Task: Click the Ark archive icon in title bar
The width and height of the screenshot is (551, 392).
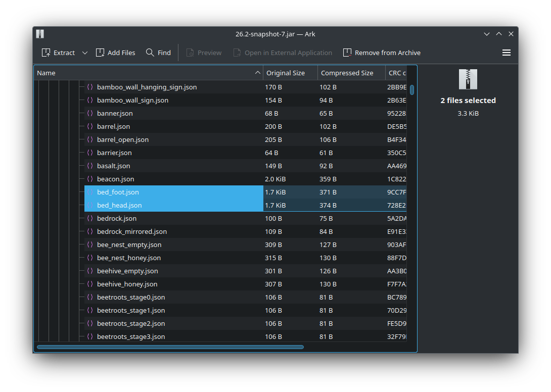Action: [40, 34]
